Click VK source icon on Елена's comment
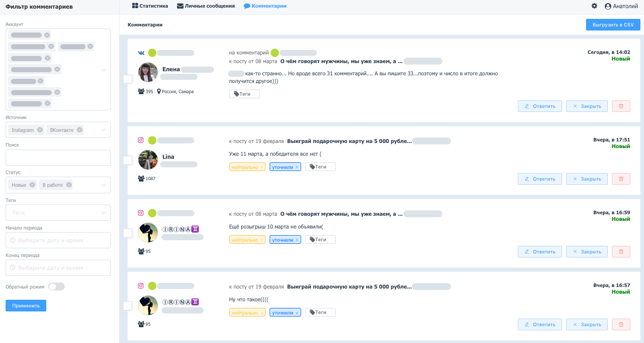 (141, 52)
